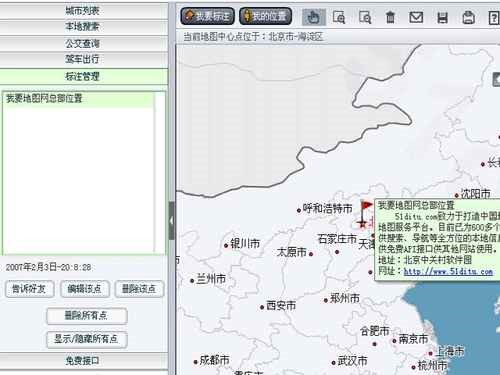Click the 2007年2月3日 timestamp text
The image size is (500, 375).
[48, 267]
